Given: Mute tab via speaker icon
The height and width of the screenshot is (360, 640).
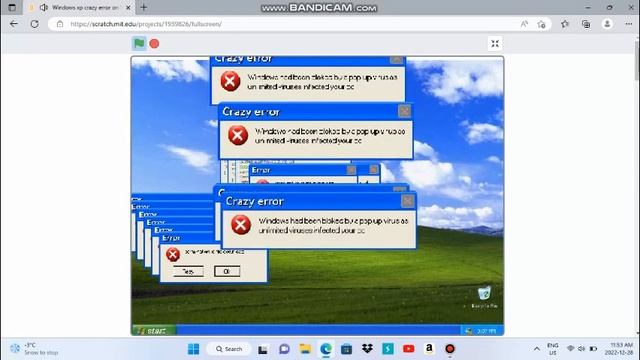Looking at the screenshot, I should (44, 8).
